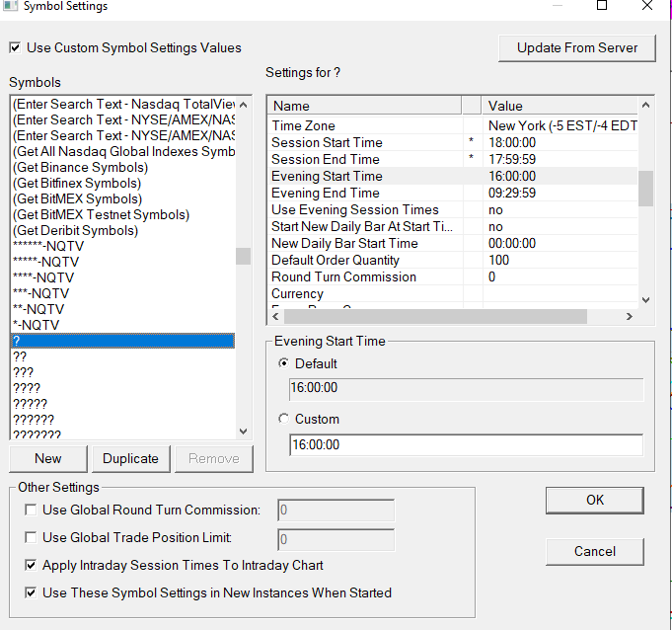672x630 pixels.
Task: Click the settings table scroll down arrow
Action: pyautogui.click(x=646, y=300)
